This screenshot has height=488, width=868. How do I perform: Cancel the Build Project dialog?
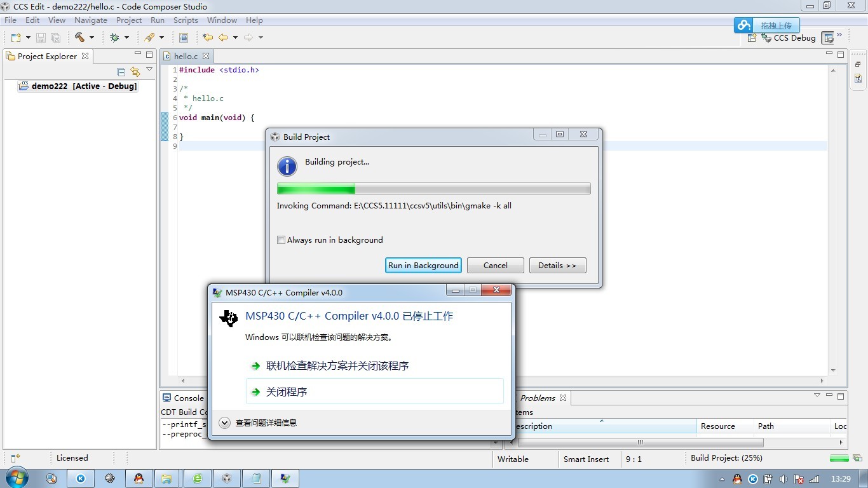[x=496, y=266]
